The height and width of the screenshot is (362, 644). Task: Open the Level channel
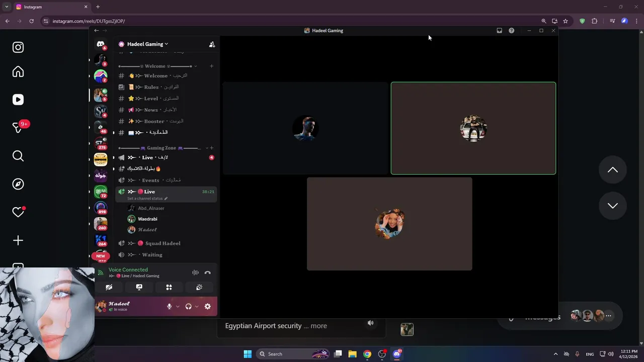pyautogui.click(x=166, y=99)
